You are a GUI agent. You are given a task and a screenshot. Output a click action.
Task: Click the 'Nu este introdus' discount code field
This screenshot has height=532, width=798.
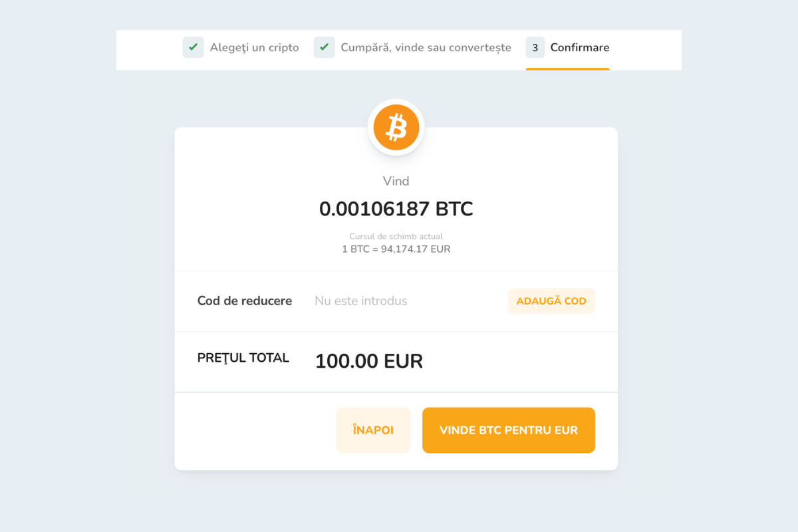(x=360, y=301)
